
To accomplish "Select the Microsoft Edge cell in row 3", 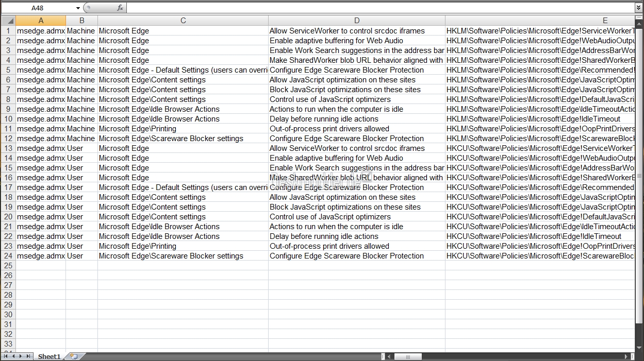I will (x=183, y=50).
